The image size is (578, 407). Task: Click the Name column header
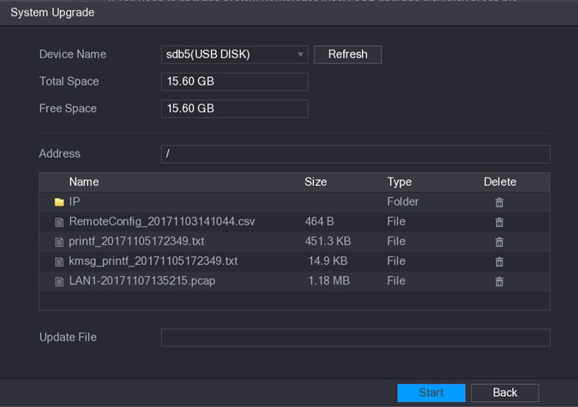tap(84, 182)
